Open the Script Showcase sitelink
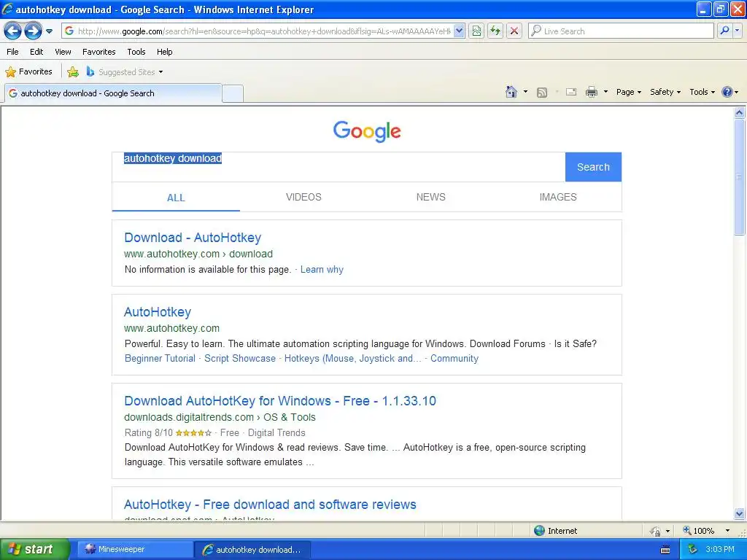747x560 pixels. click(x=239, y=359)
